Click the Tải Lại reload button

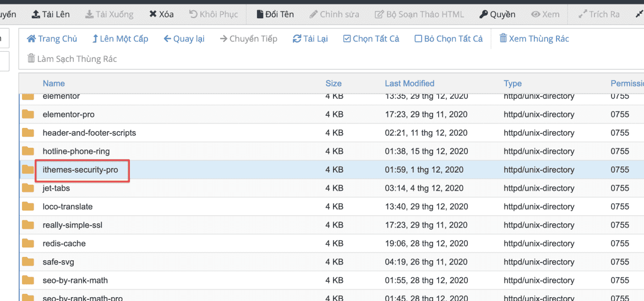point(310,39)
